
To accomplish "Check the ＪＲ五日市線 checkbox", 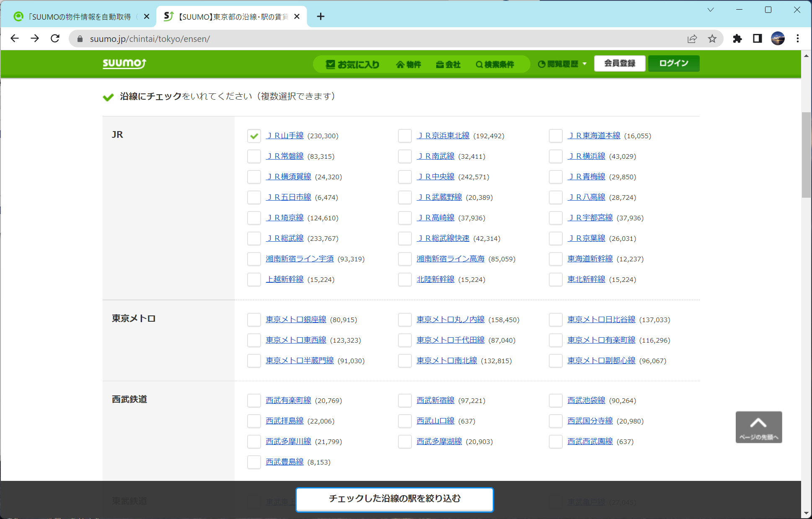I will [254, 197].
